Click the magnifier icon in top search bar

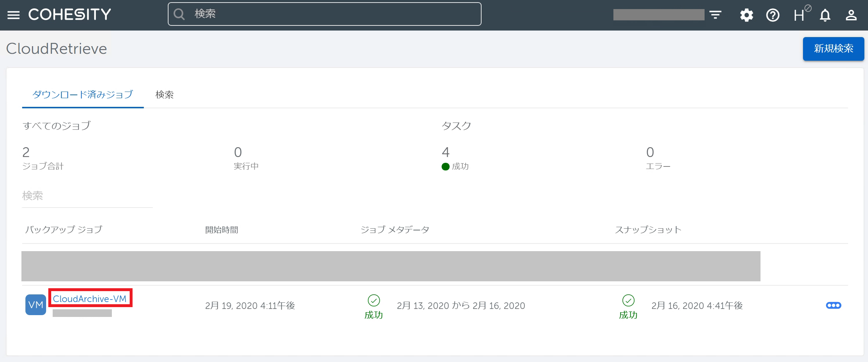[179, 14]
